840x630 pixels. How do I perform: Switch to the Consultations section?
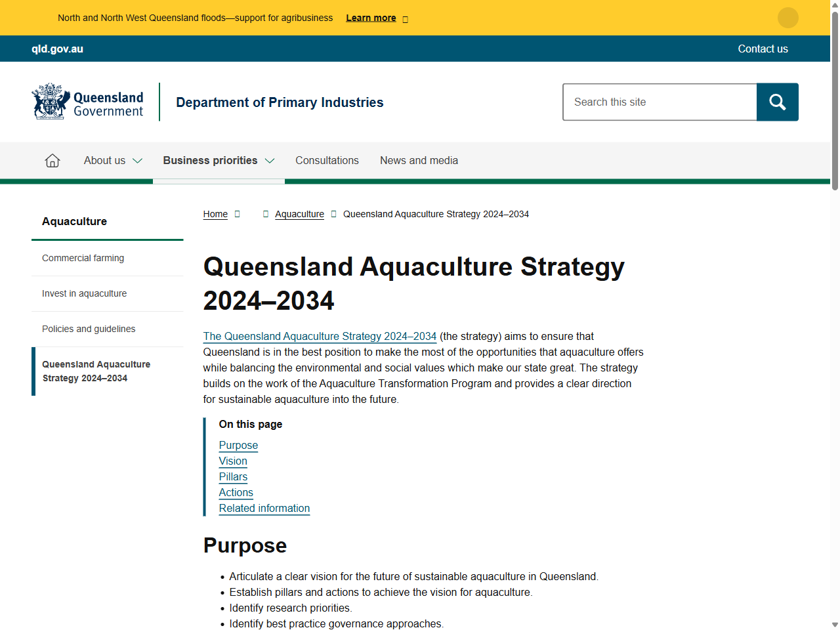point(327,160)
